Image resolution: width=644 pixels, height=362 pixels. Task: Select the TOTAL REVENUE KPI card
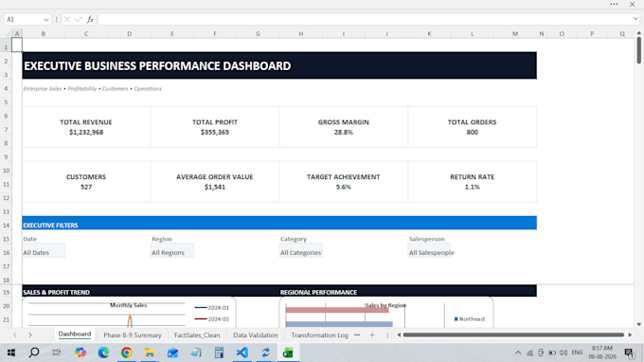coord(86,127)
